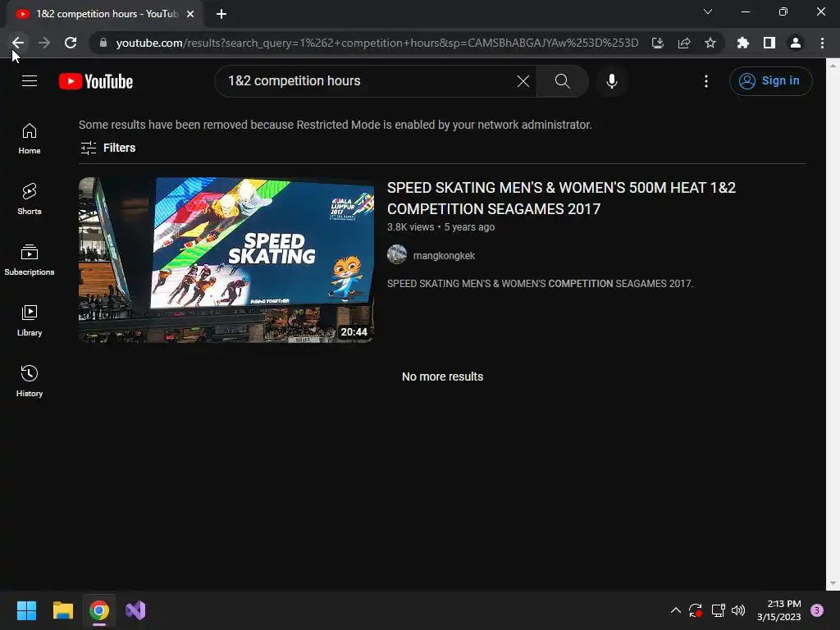Open Library in the sidebar
This screenshot has height=630, width=840.
[30, 321]
